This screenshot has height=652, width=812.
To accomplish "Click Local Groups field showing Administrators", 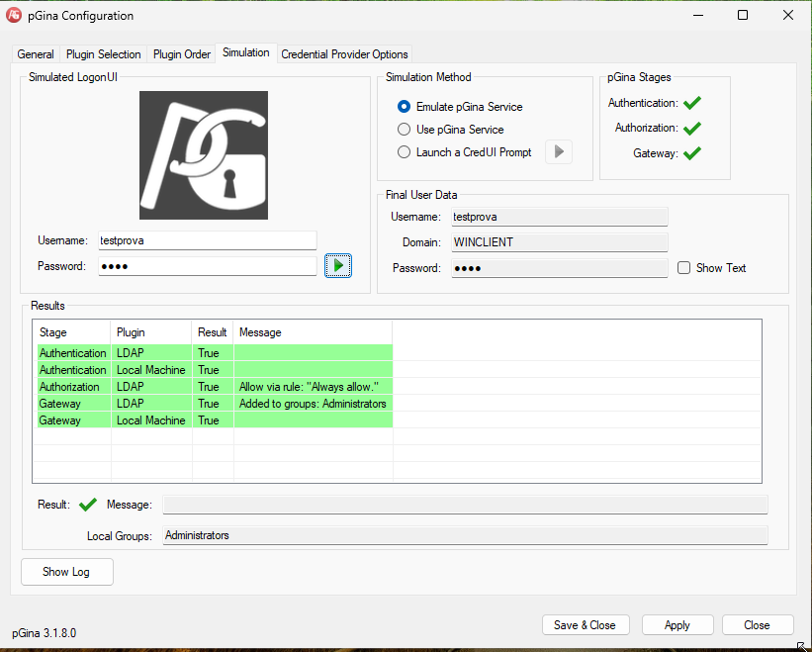I will click(x=465, y=535).
